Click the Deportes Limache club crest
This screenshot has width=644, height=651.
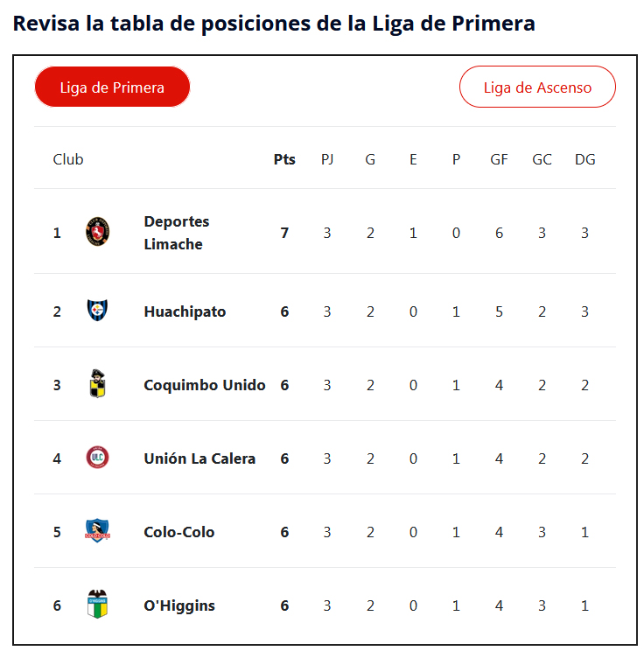(x=98, y=233)
